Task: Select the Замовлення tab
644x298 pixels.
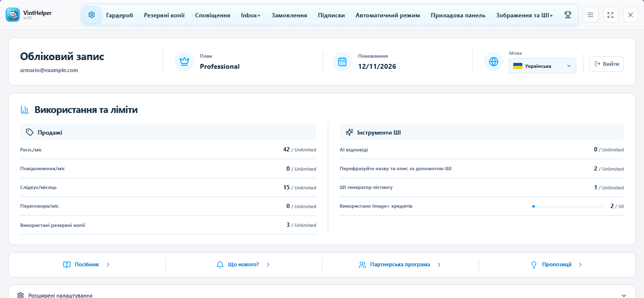Action: click(x=289, y=15)
